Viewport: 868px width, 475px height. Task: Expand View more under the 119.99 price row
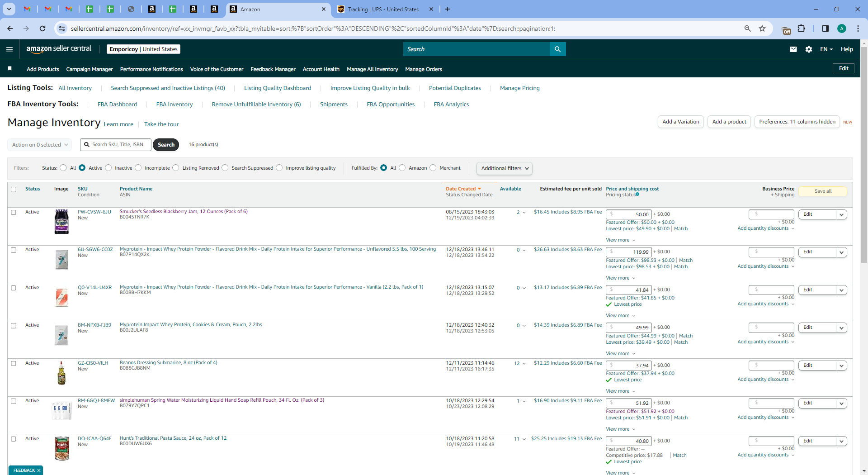[x=621, y=278]
